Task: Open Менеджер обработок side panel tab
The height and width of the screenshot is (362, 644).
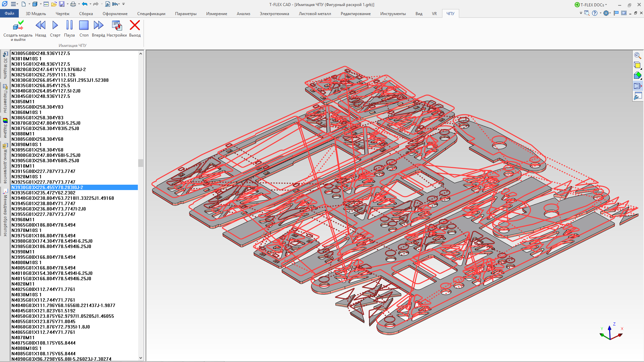Action: [5, 213]
